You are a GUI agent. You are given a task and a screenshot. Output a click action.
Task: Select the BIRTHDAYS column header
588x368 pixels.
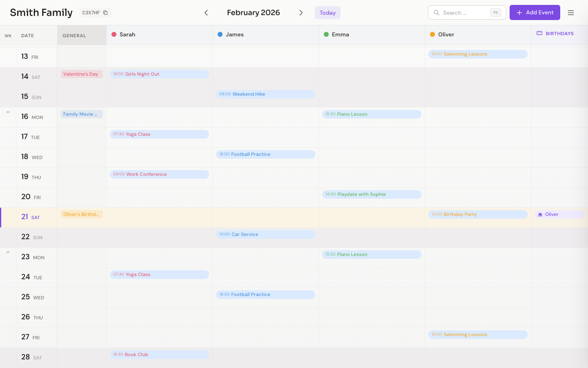point(559,34)
